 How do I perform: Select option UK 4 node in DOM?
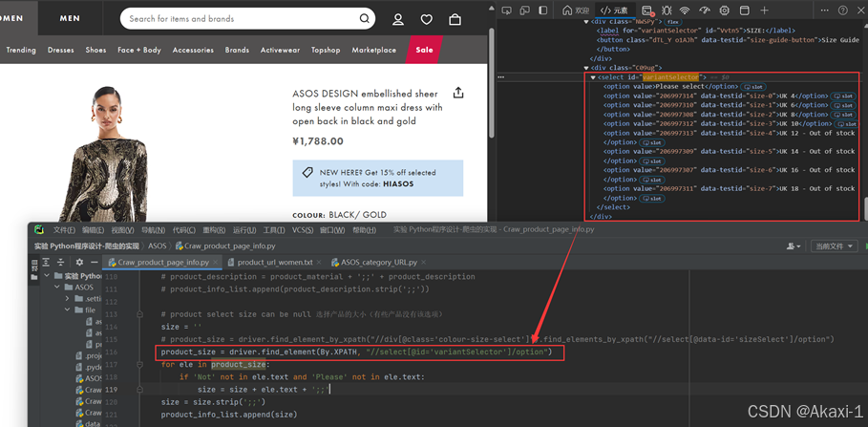(716, 96)
